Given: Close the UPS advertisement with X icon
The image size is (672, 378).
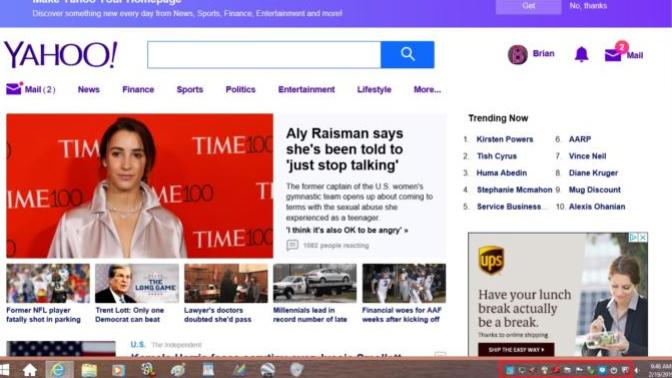Looking at the screenshot, I should 642,237.
